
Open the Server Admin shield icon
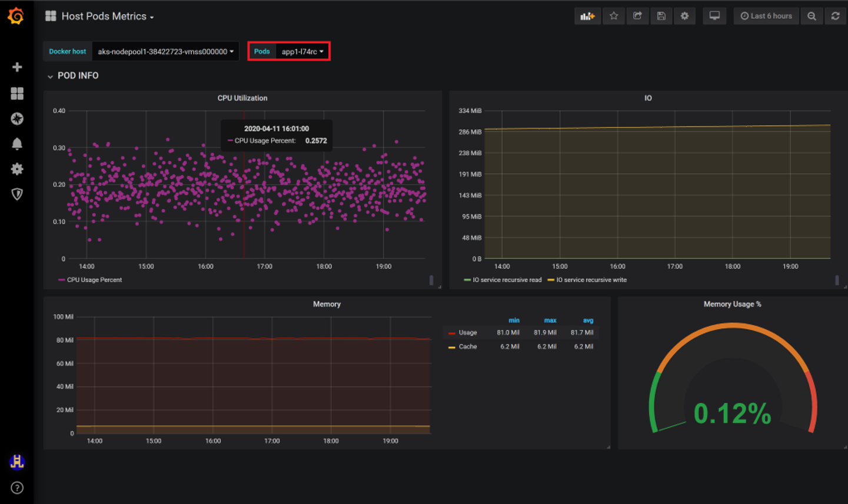coord(17,194)
